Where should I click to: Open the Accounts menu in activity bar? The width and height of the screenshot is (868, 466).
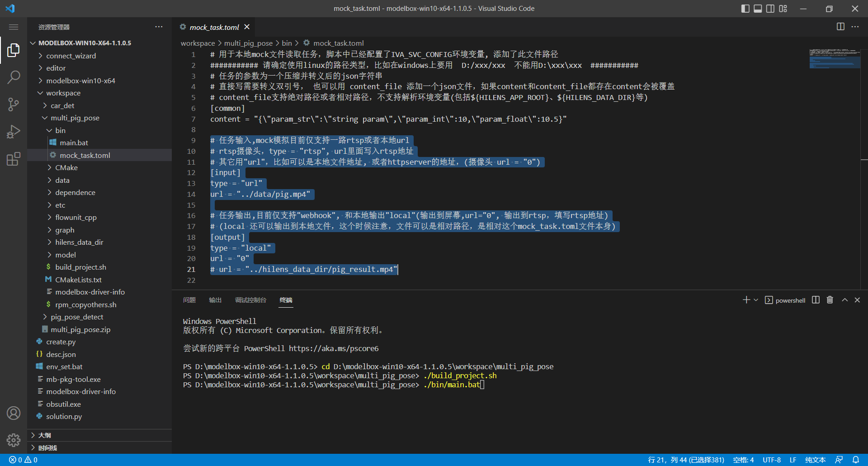[14, 413]
